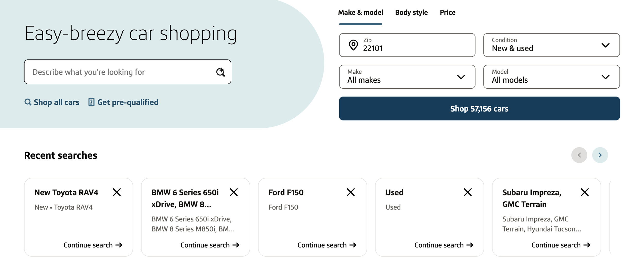Click the Shop 57,156 cars button
Image resolution: width=644 pixels, height=267 pixels.
point(479,108)
